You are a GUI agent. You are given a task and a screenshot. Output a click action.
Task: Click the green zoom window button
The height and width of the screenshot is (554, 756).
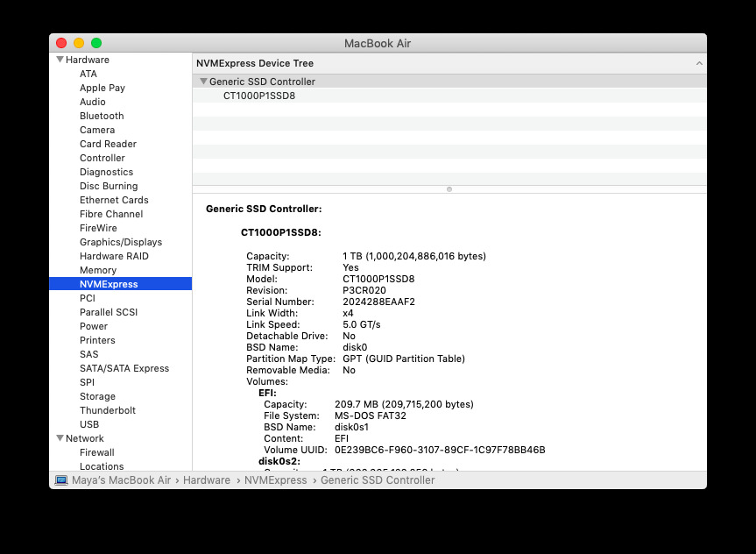(x=96, y=43)
